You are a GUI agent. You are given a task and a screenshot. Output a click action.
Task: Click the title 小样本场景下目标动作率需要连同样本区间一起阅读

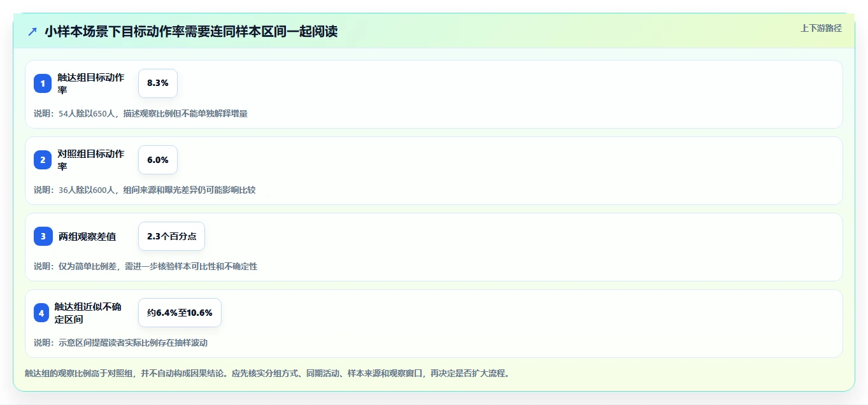191,31
